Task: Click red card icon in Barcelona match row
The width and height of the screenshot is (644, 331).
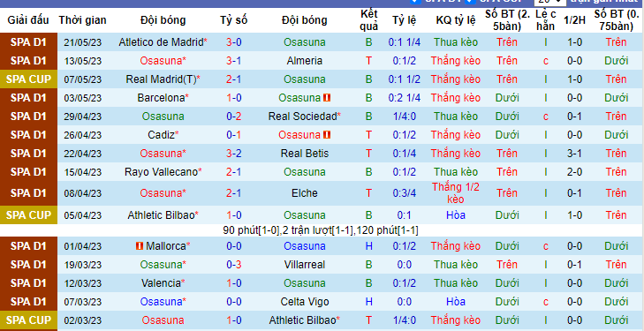Action: point(327,98)
